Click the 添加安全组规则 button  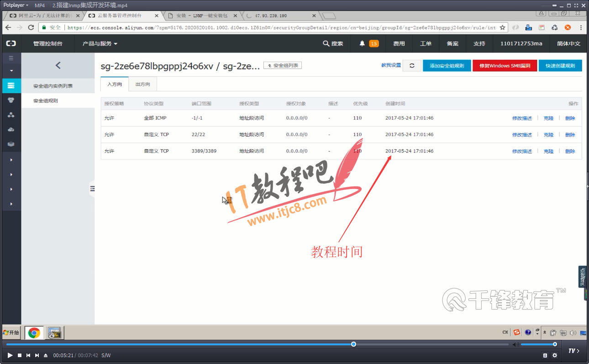click(447, 66)
